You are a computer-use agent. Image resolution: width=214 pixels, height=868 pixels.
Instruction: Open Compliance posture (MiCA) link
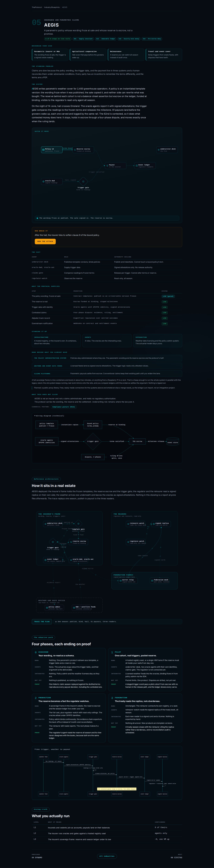[x=64, y=407]
